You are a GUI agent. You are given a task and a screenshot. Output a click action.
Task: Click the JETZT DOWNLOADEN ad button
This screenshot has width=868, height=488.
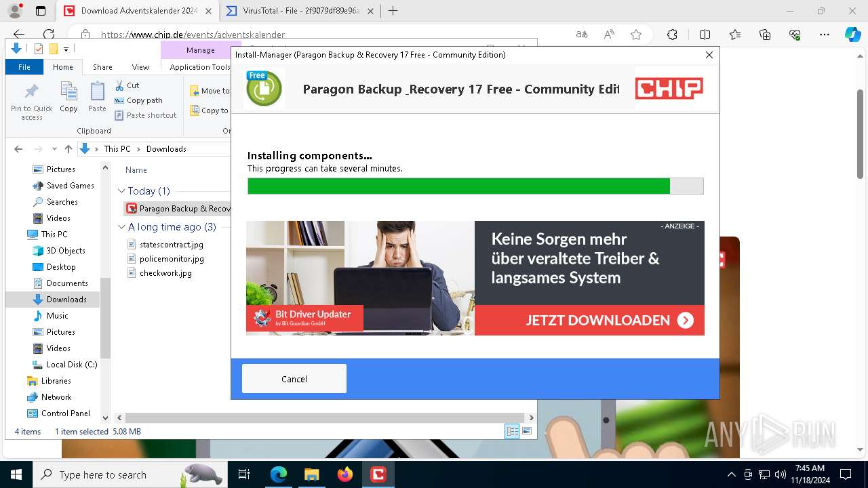point(589,320)
